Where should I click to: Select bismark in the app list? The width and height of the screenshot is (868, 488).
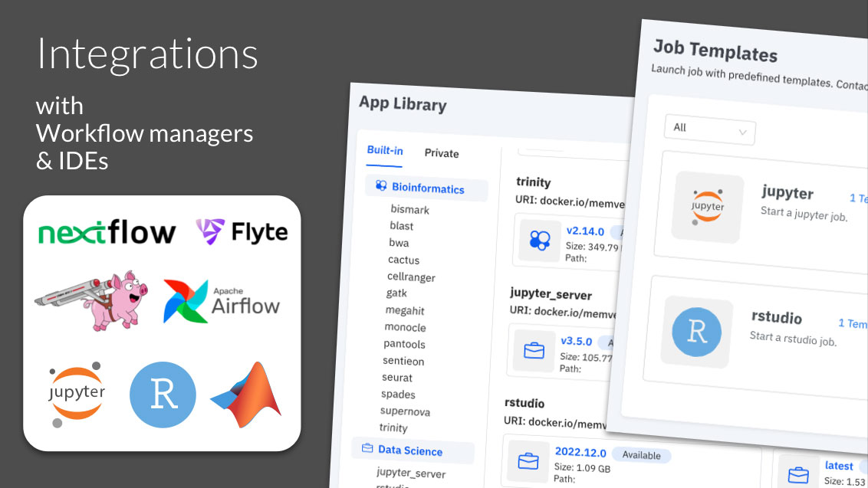pos(409,210)
